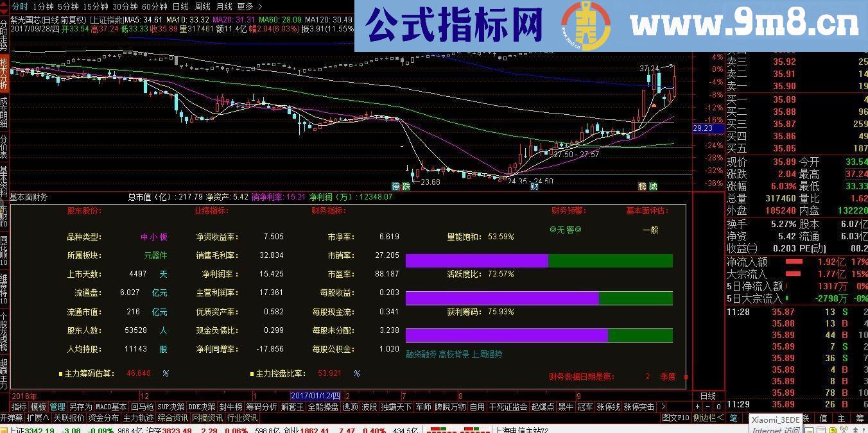Viewport: 868px width, 433px height.
Task: Open the 全能操盘 tool
Action: click(x=324, y=406)
